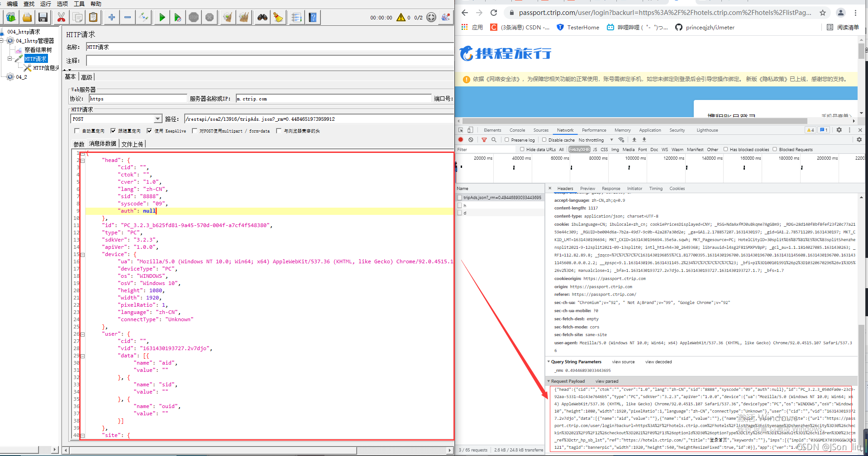The image size is (868, 456).
Task: Enable the Preserve log checkbox
Action: click(507, 140)
